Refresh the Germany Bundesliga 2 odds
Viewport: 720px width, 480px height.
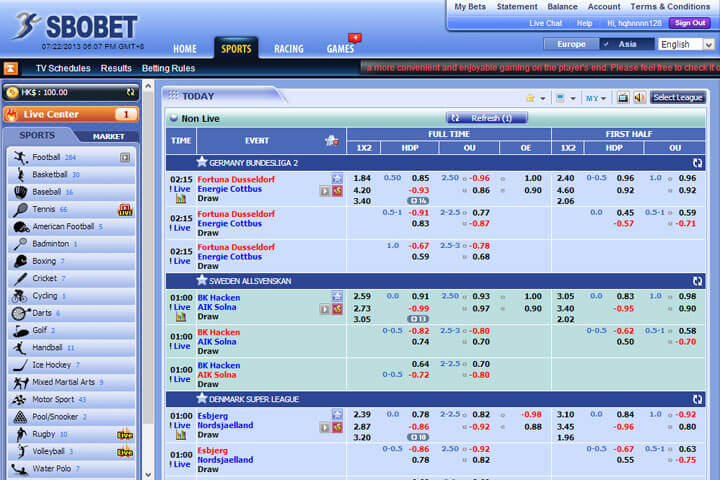pyautogui.click(x=697, y=162)
